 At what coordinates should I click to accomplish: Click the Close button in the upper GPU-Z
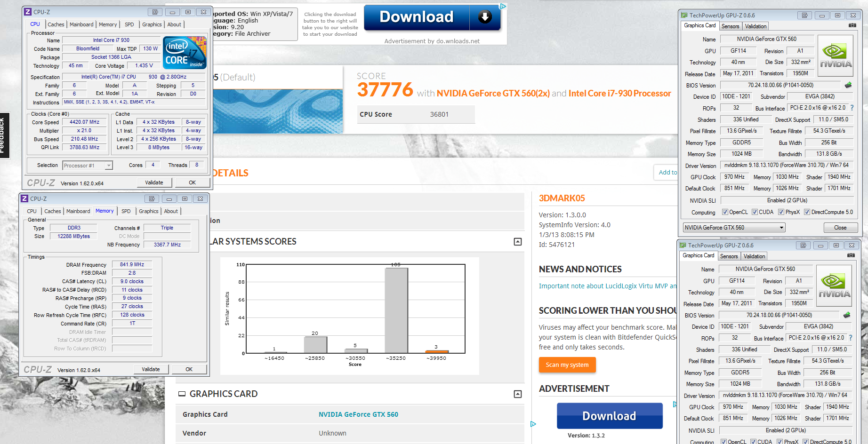840,228
